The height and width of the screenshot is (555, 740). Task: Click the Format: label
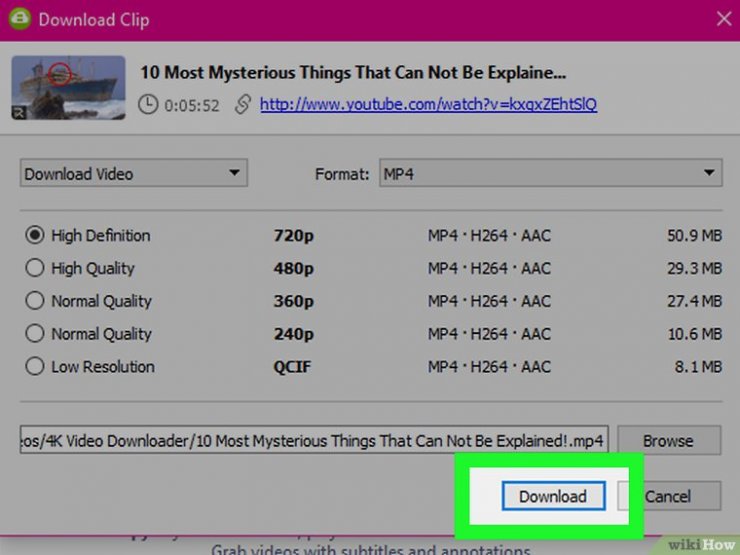pos(342,174)
